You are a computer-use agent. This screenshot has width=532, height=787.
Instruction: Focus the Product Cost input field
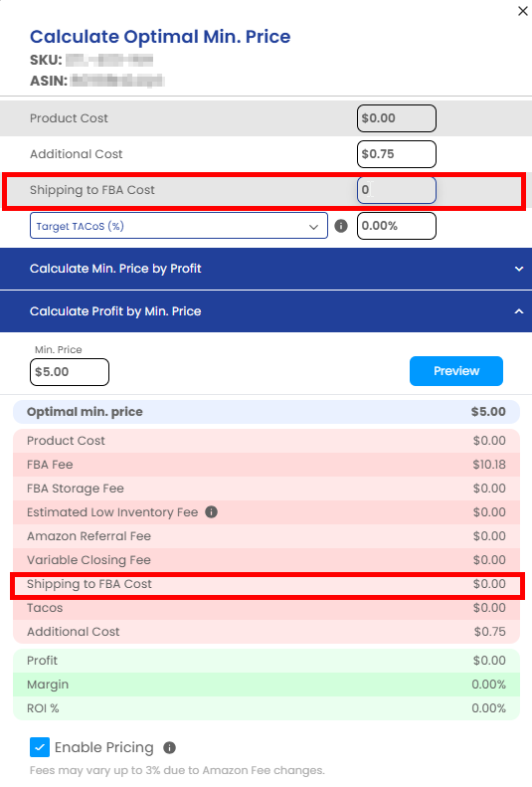coord(396,118)
